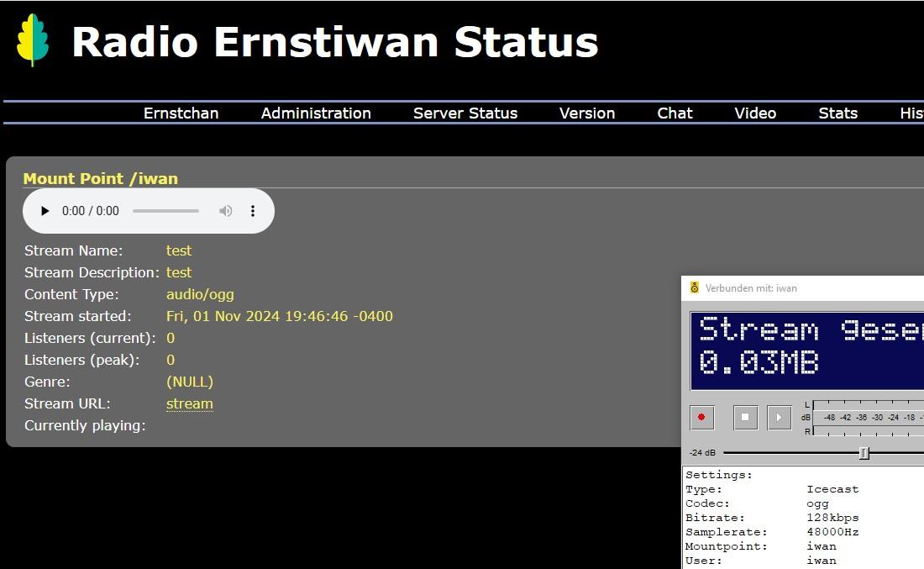924x569 pixels.
Task: Open the Stats menu item
Action: point(838,113)
